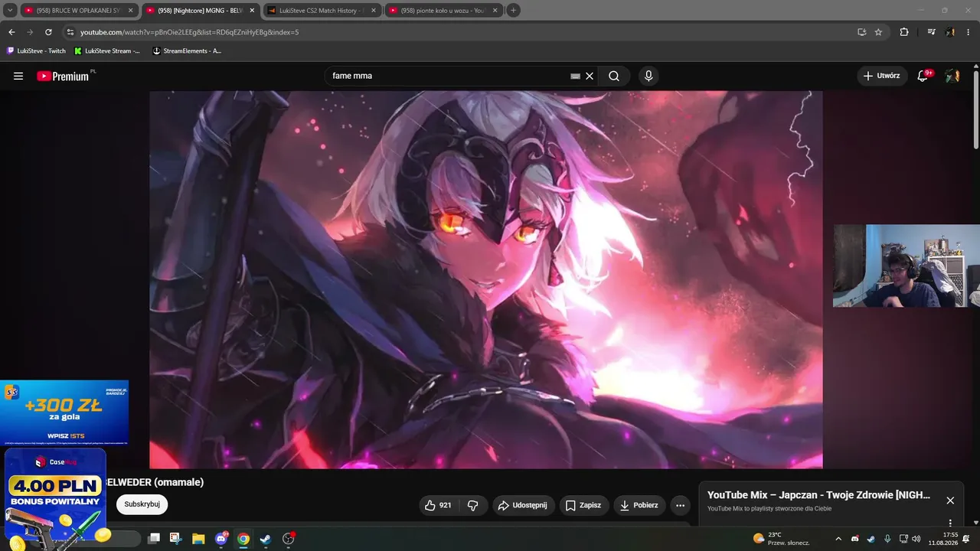Viewport: 980px width, 551px height.
Task: Like the video with 921 likes
Action: point(439,505)
